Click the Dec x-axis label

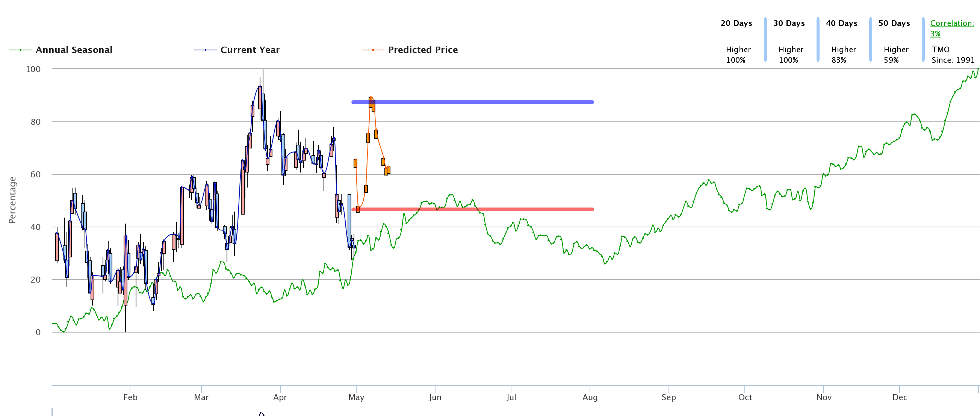[x=900, y=397]
